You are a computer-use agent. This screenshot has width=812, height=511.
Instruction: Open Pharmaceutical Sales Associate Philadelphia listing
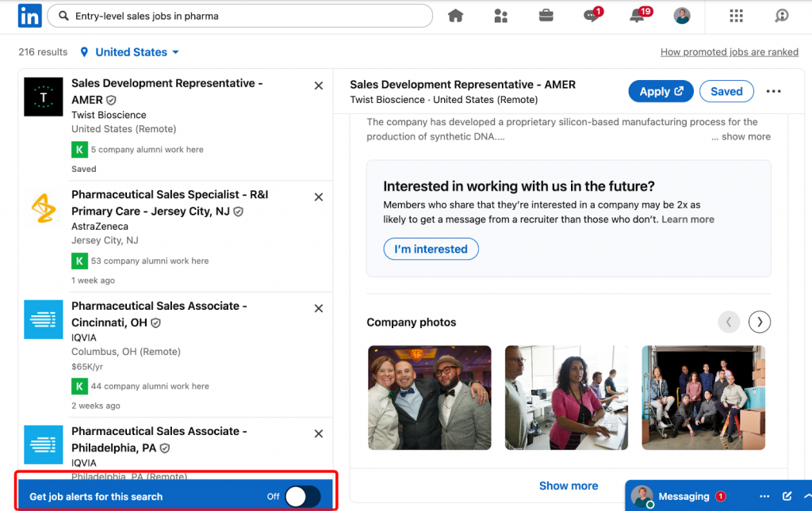tap(159, 439)
